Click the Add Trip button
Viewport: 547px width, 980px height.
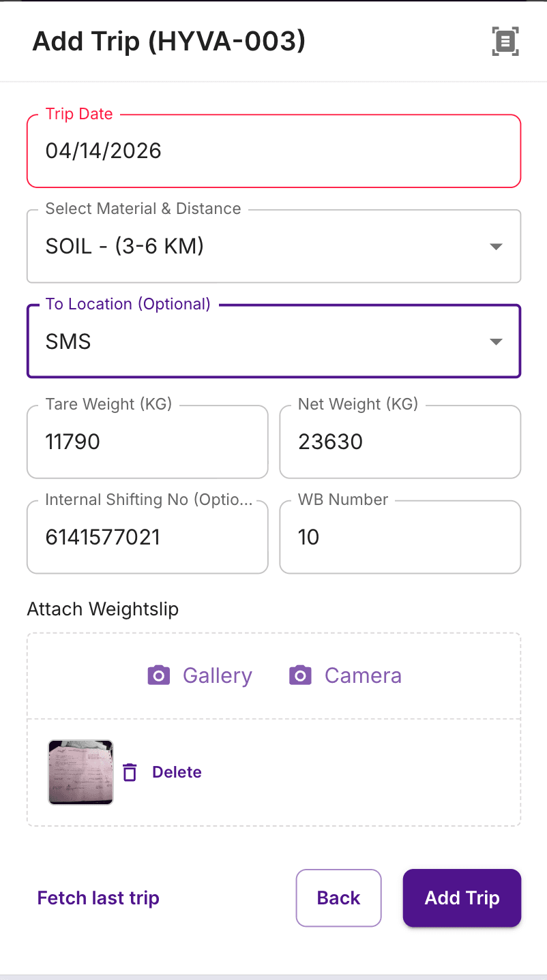(462, 898)
